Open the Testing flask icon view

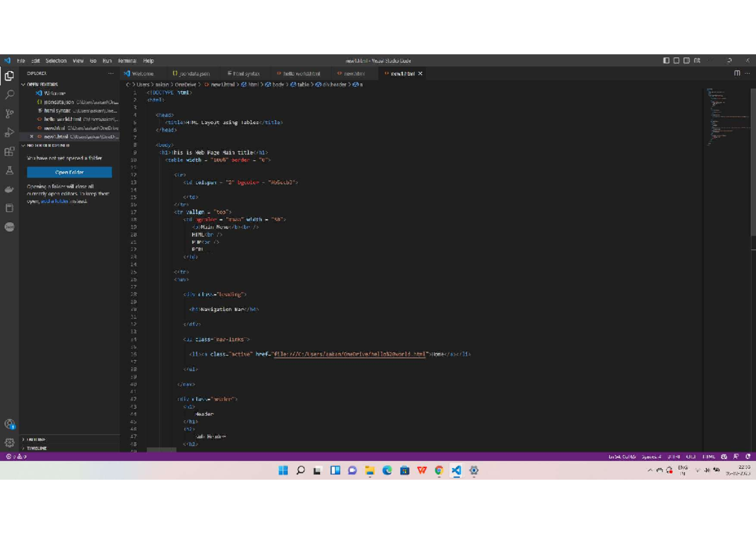[x=9, y=171]
